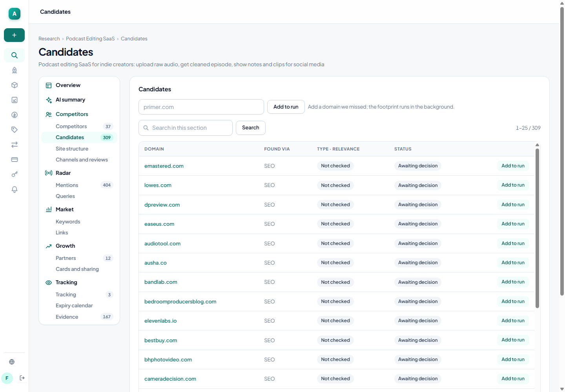Click the green plus button in the left rail

click(x=14, y=35)
